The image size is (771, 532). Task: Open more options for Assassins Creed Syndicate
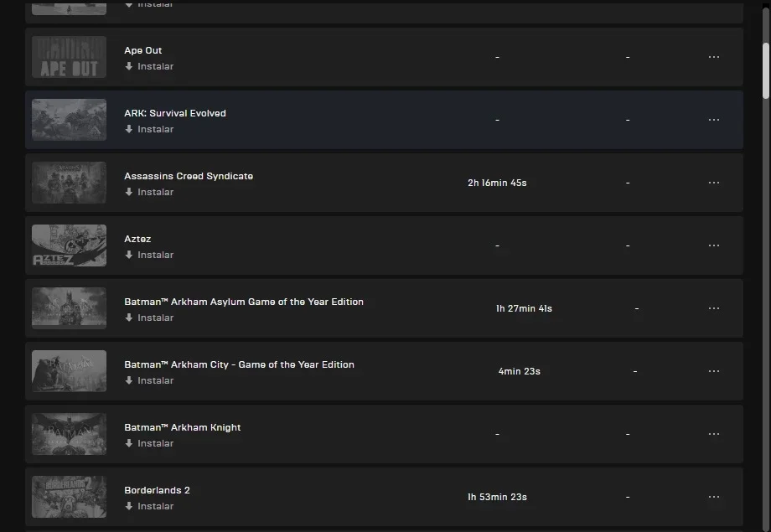[713, 183]
